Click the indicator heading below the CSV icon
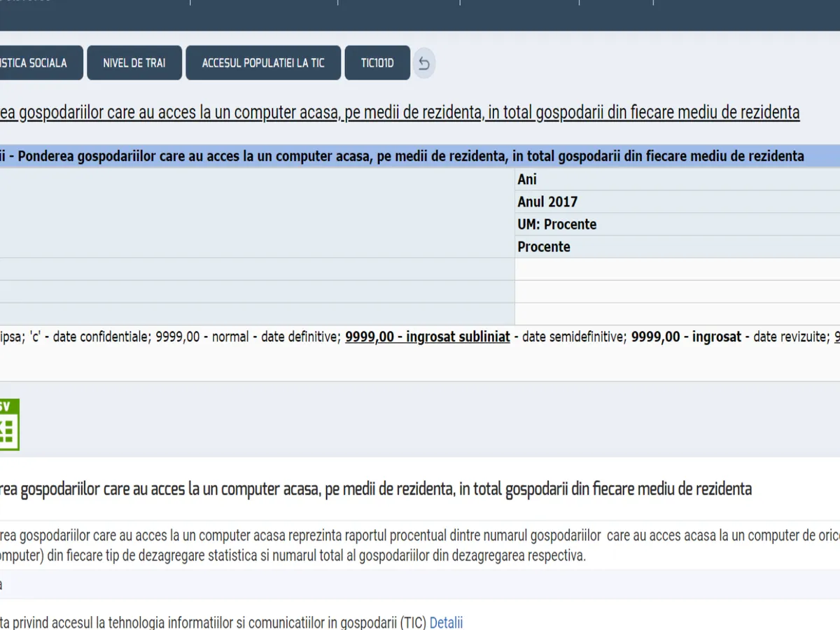This screenshot has height=630, width=840. click(376, 489)
